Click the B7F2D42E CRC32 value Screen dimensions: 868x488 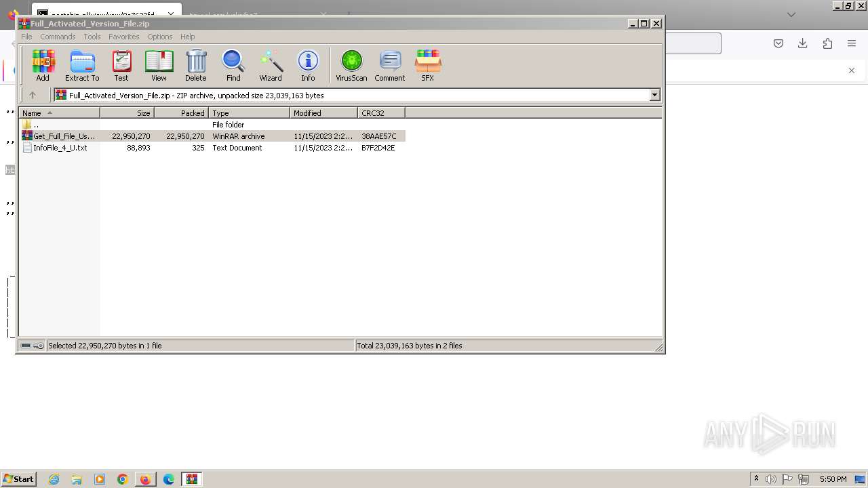[x=378, y=148]
